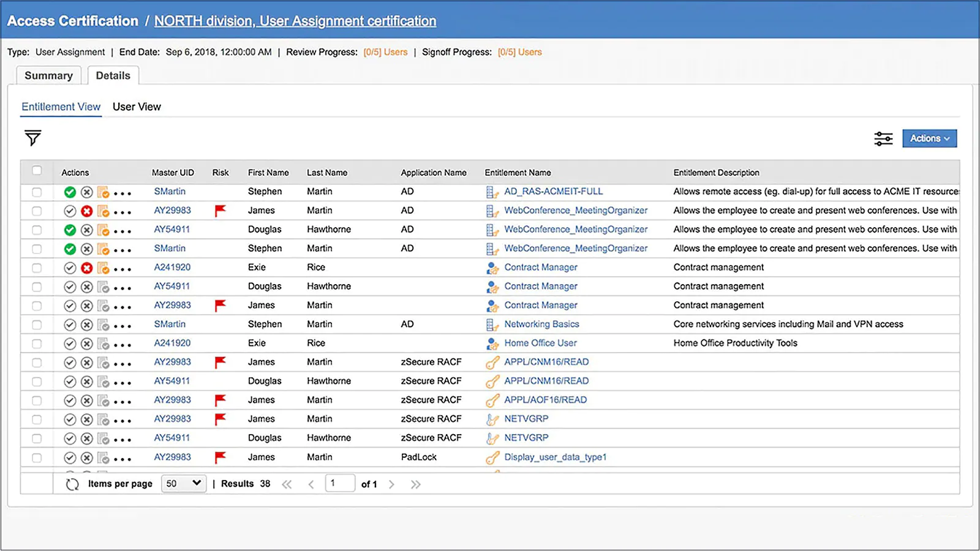Viewport: 980px width, 551px height.
Task: Switch to the Summary tab
Action: point(48,75)
